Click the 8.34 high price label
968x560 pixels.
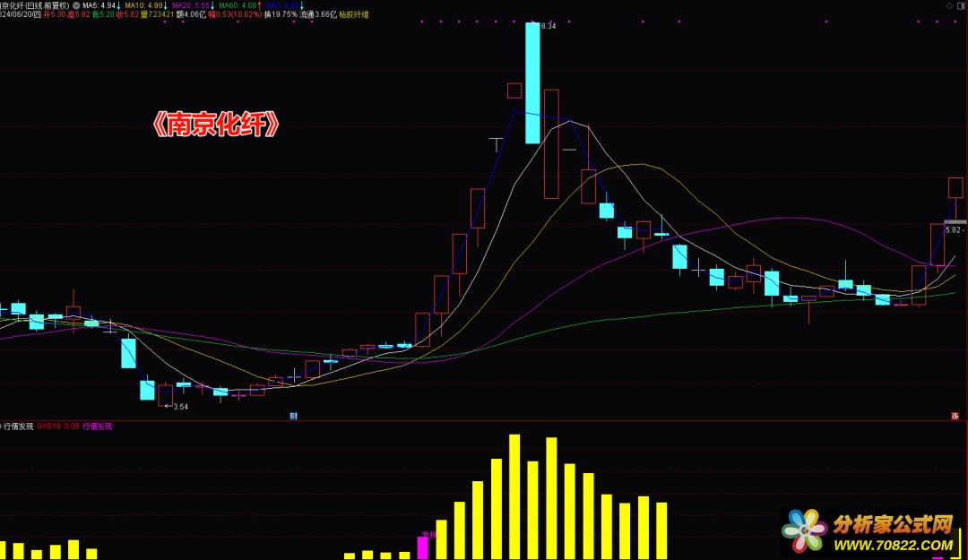[549, 26]
